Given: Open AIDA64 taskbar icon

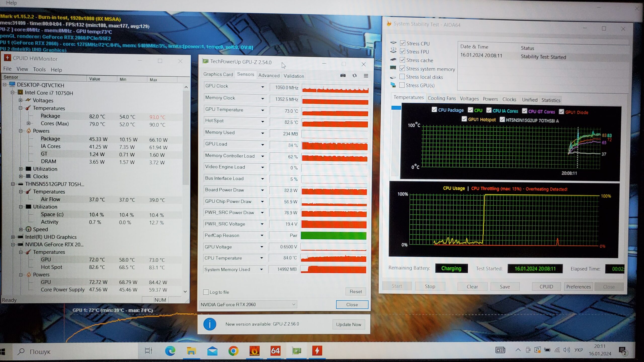Looking at the screenshot, I should point(275,351).
